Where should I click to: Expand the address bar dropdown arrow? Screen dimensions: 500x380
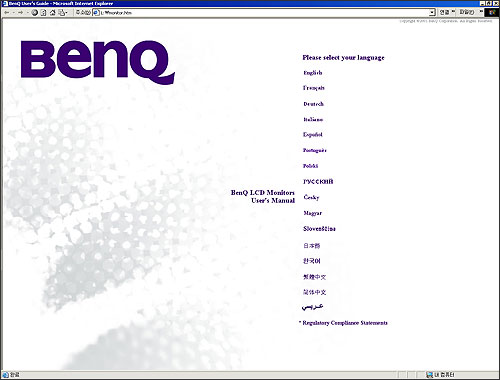pos(432,12)
